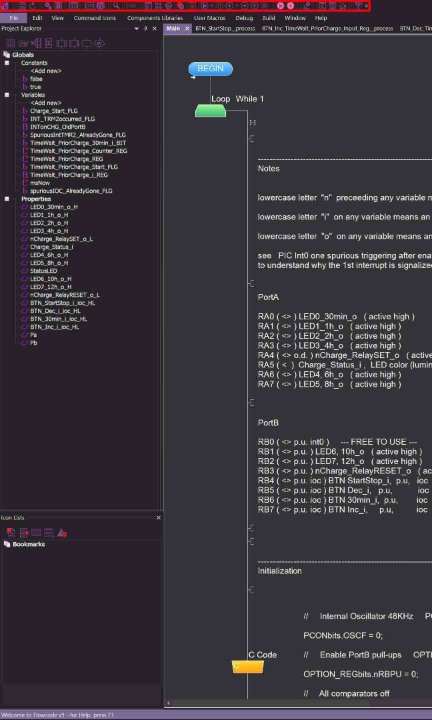432x720 pixels.
Task: Select the variable TimeWait_PriorCharge_Counter_REG
Action: point(79,151)
